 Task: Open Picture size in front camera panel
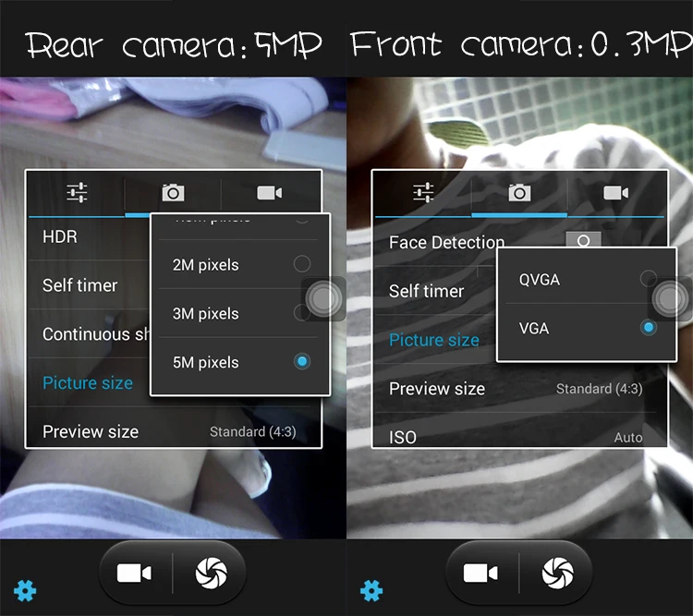click(x=435, y=340)
